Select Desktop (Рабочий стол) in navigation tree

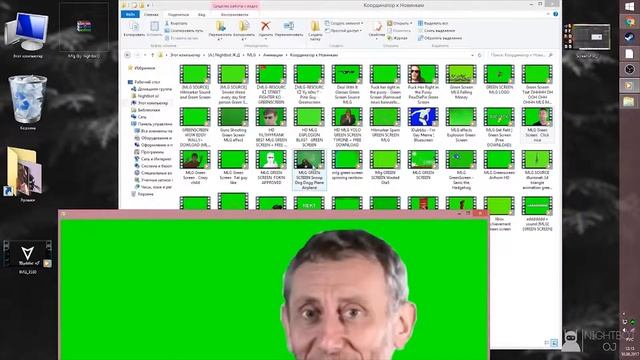pyautogui.click(x=144, y=82)
